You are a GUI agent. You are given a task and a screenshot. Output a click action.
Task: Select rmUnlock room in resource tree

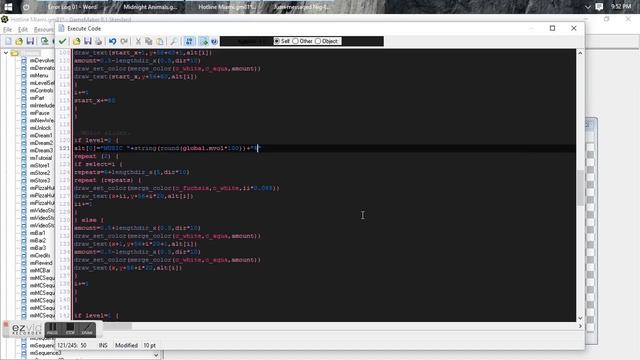(x=40, y=128)
